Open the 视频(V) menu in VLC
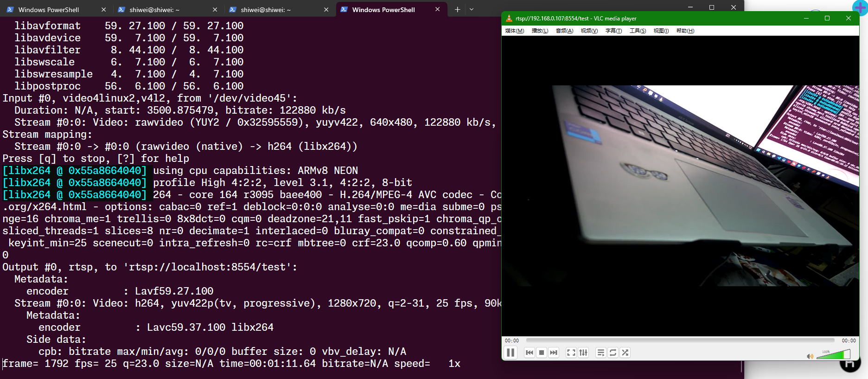 point(589,31)
